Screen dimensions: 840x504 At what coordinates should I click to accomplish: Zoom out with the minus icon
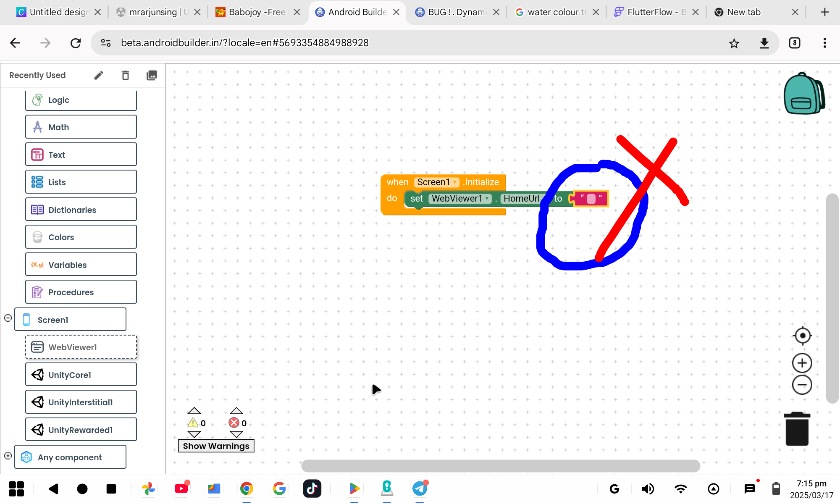tap(802, 385)
